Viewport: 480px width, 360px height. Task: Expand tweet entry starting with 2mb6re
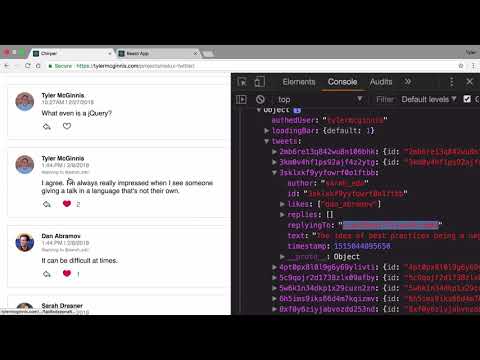tap(274, 152)
